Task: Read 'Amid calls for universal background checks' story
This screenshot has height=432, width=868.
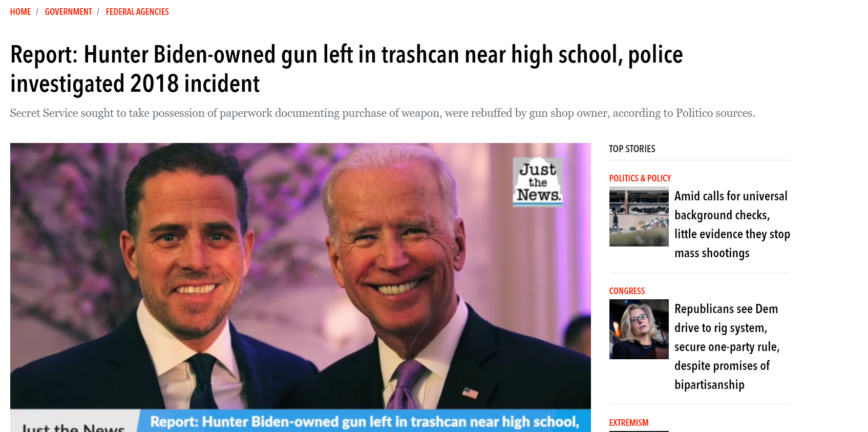Action: tap(732, 224)
